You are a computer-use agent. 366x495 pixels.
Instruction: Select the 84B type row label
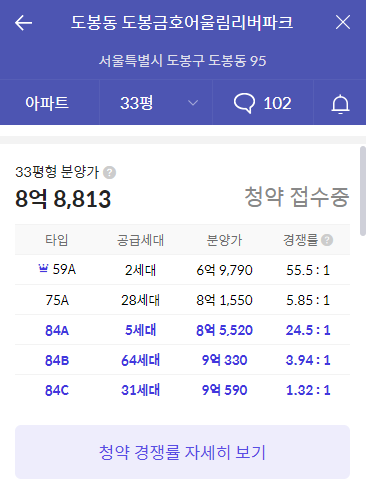pyautogui.click(x=57, y=360)
